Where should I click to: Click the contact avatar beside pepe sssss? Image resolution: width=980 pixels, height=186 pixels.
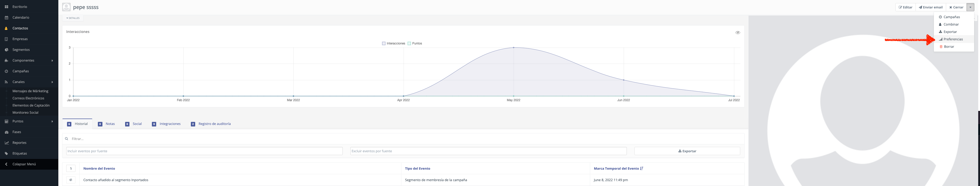[66, 7]
